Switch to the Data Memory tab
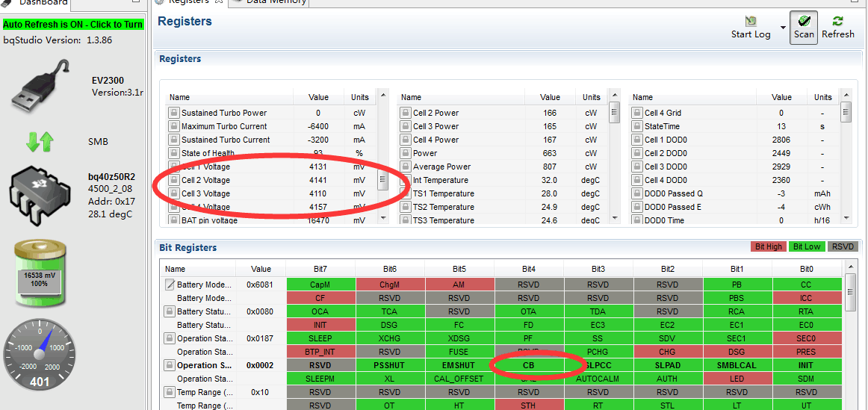Viewport: 868px width, 410px height. tap(270, 1)
